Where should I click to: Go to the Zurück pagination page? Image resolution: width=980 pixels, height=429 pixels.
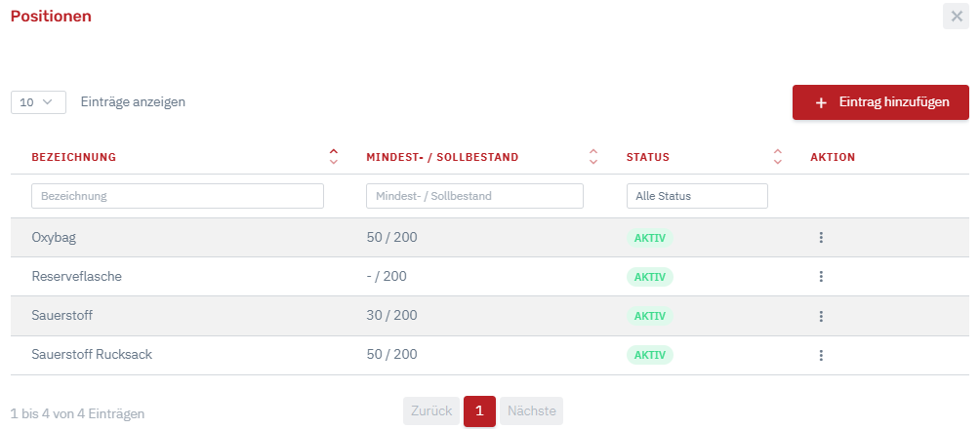point(430,411)
